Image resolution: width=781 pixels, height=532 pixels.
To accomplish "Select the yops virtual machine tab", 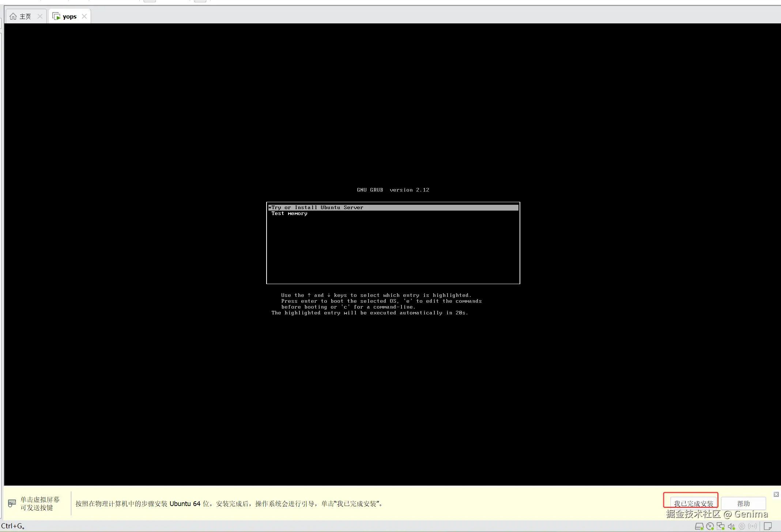I will click(69, 16).
